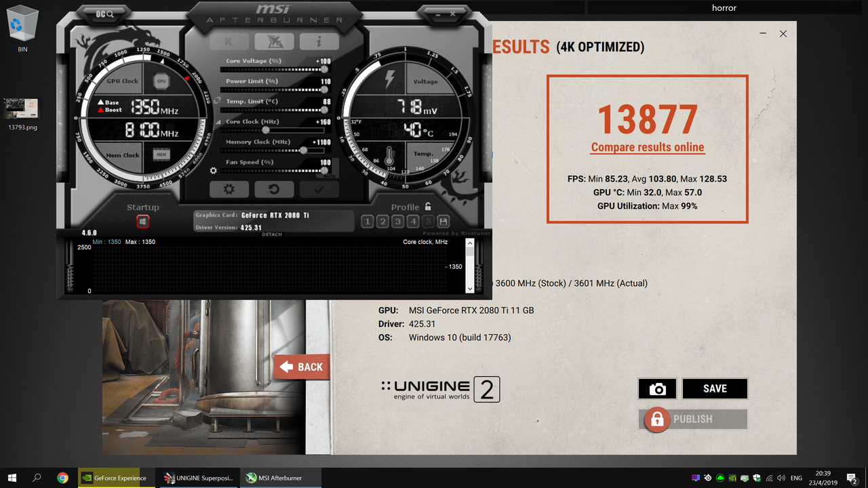This screenshot has width=868, height=488.
Task: Click the SAVE results button
Action: pos(715,389)
